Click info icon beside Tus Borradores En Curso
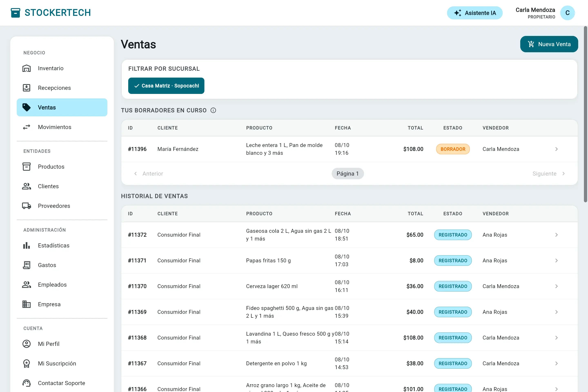 point(213,110)
